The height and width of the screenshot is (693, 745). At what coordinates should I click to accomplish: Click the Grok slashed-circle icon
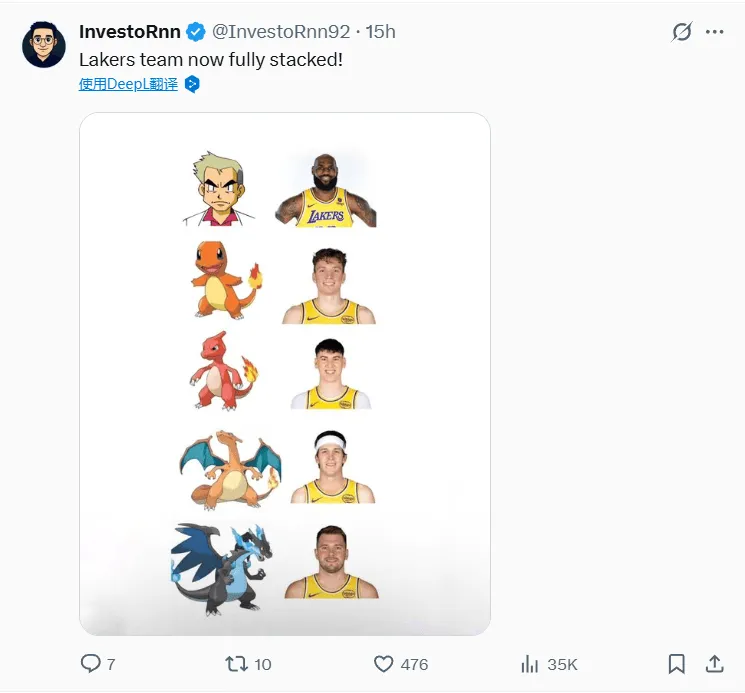pyautogui.click(x=681, y=32)
